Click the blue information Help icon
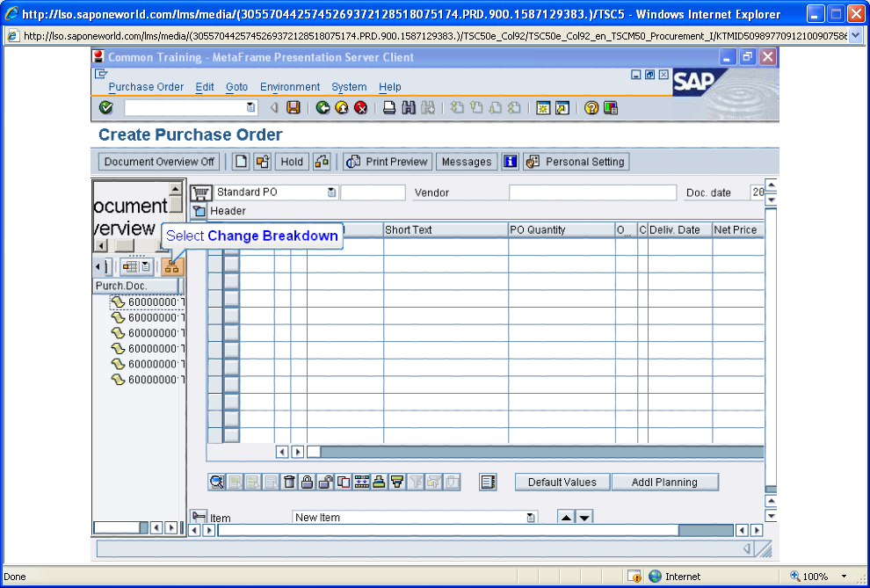The image size is (870, 588). click(x=510, y=162)
